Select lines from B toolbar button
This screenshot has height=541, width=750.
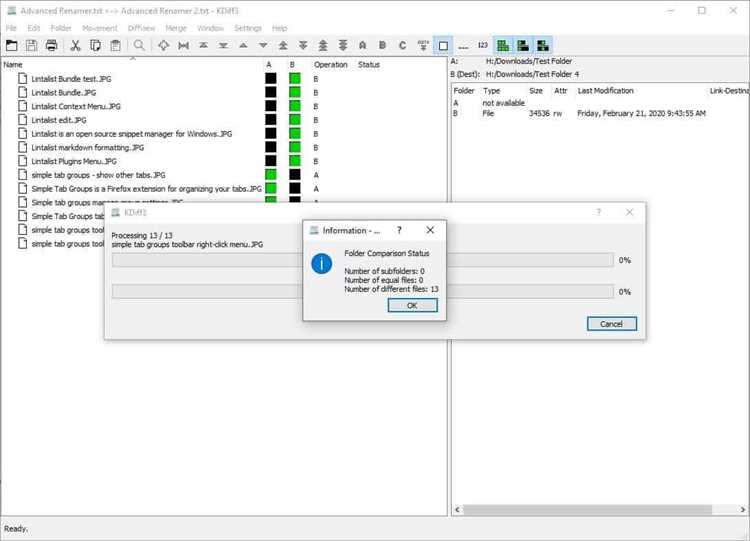(x=383, y=45)
